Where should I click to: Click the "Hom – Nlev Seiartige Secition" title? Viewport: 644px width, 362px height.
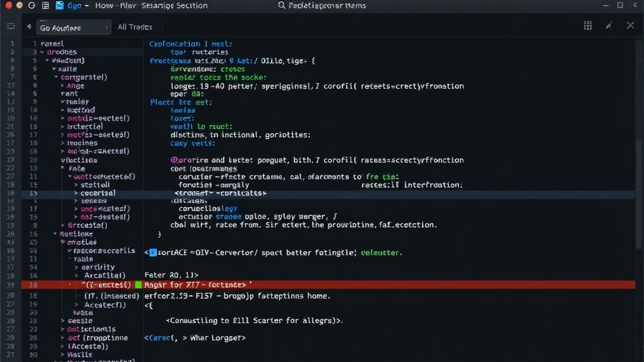click(x=151, y=6)
